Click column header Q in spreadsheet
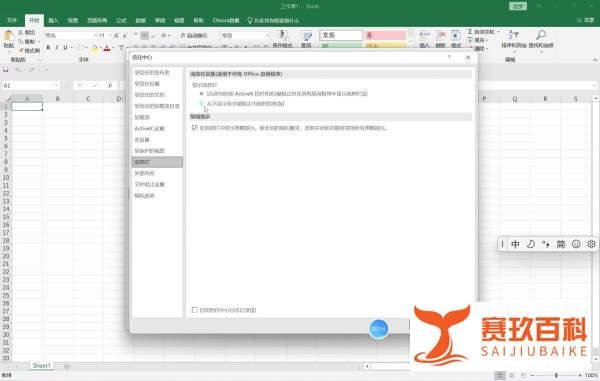The image size is (600, 381). 515,99
